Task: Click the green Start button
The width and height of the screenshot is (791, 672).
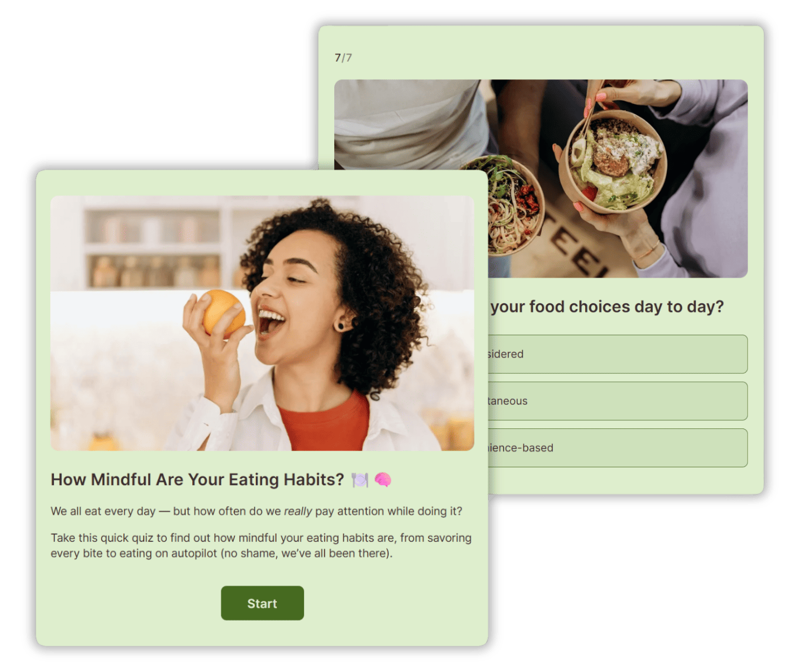Action: click(262, 603)
